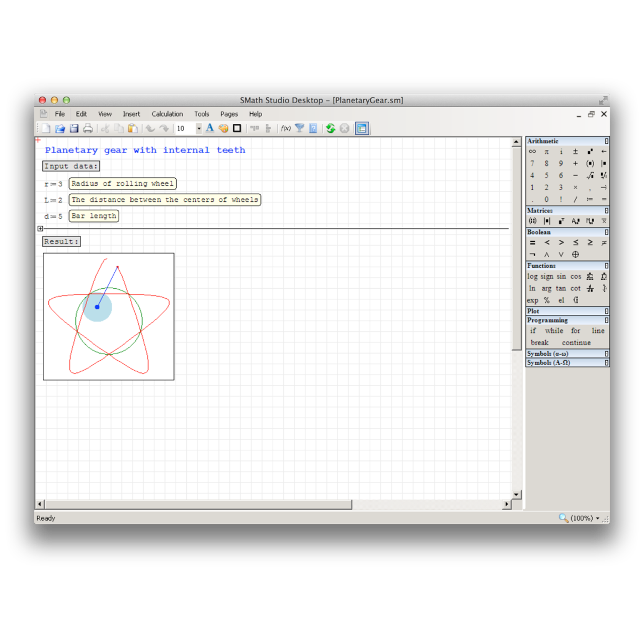The height and width of the screenshot is (644, 644).
Task: Expand the Symbols (α-ω) panel
Action: (606, 354)
